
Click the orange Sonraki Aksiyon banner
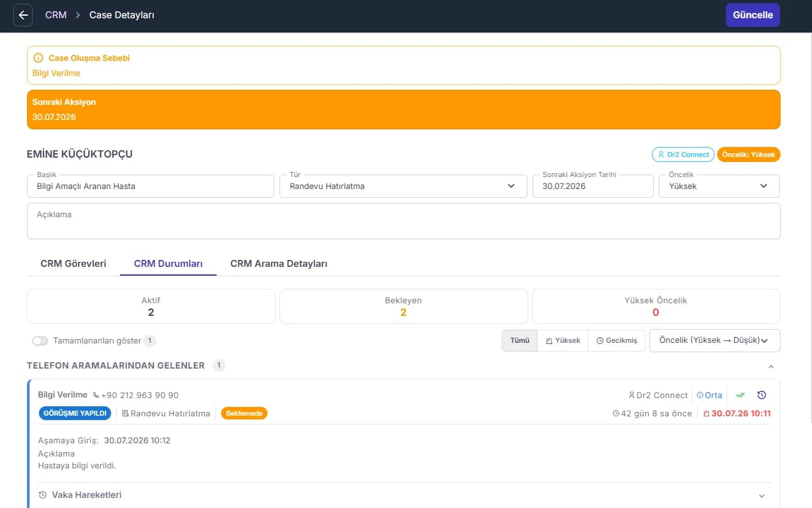tap(404, 109)
